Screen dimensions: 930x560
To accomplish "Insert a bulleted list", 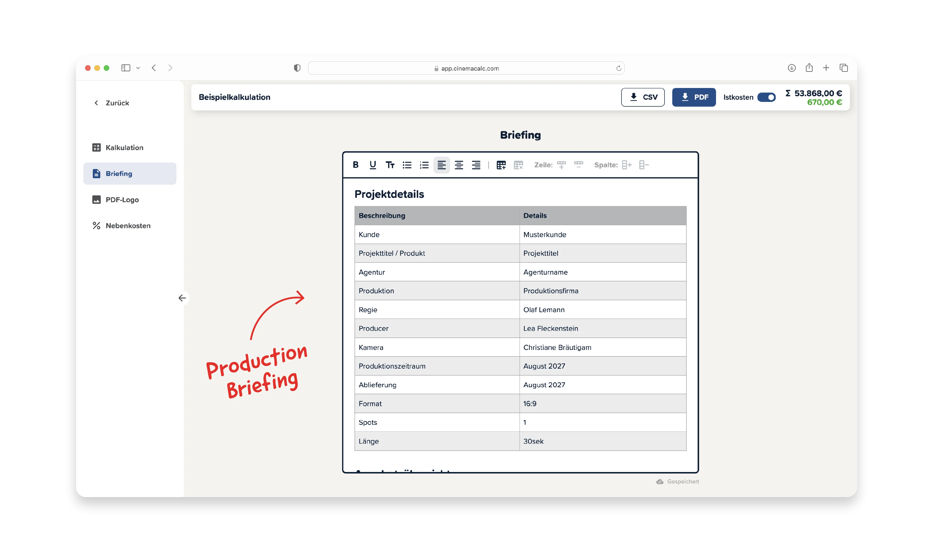I will pyautogui.click(x=407, y=165).
